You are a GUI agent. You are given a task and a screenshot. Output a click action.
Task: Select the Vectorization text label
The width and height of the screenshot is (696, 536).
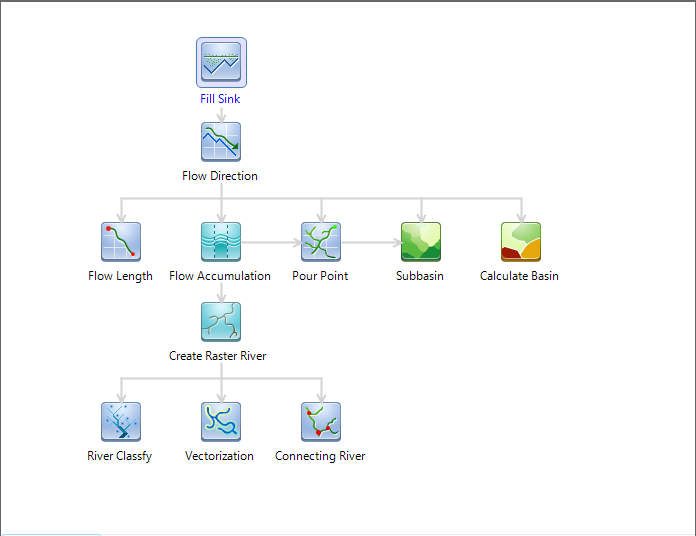220,456
